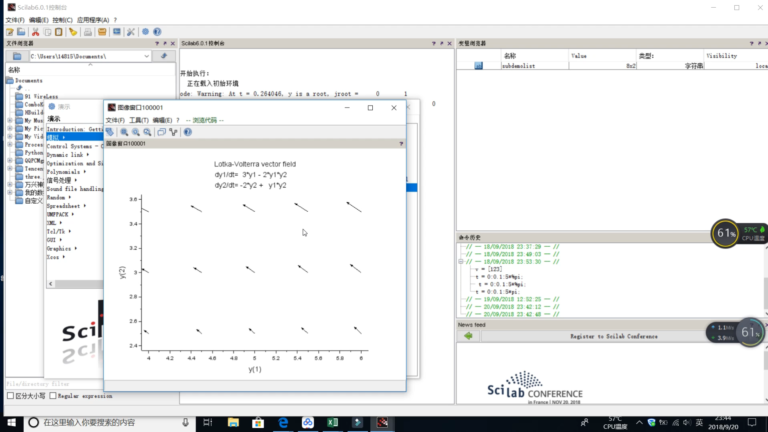Click the Clear console broom icon
The image size is (768, 432).
tap(73, 32)
